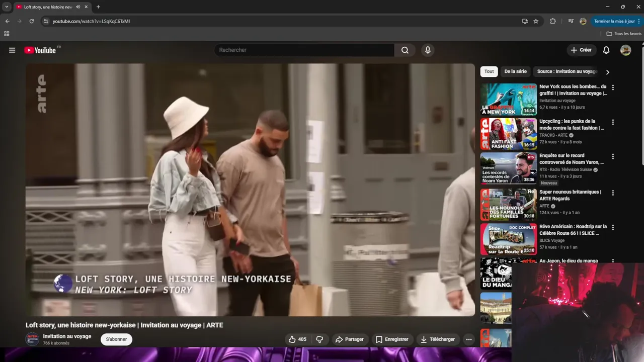This screenshot has height=362, width=644.
Task: Open the Le graffiti à New York thumbnail
Action: pos(509,100)
